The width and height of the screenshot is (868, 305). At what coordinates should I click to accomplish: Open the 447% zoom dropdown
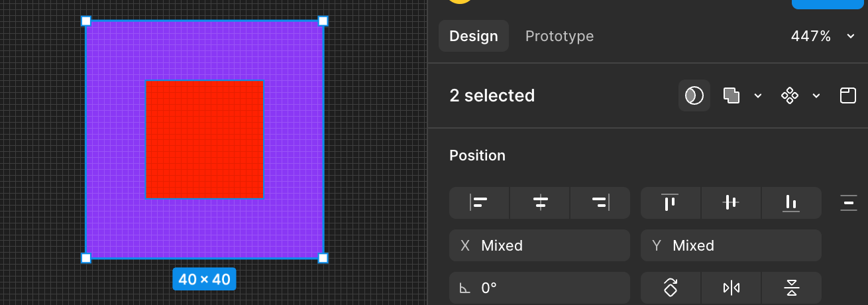pyautogui.click(x=823, y=36)
